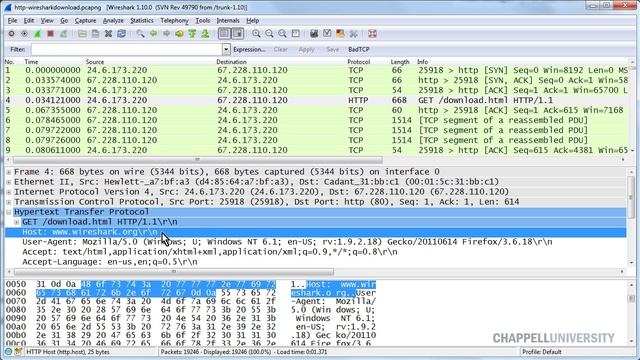640x360 pixels.
Task: Open expert info circle in status bar
Action: pyautogui.click(x=9, y=351)
